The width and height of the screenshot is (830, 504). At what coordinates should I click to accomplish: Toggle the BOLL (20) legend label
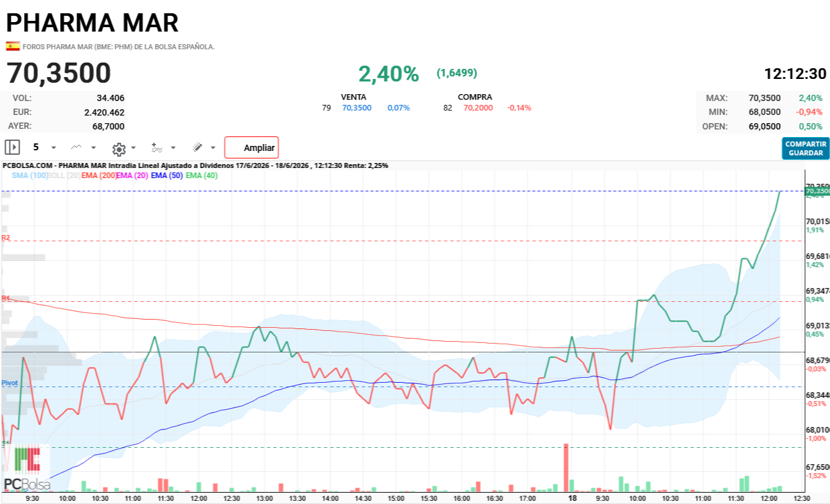click(x=64, y=176)
